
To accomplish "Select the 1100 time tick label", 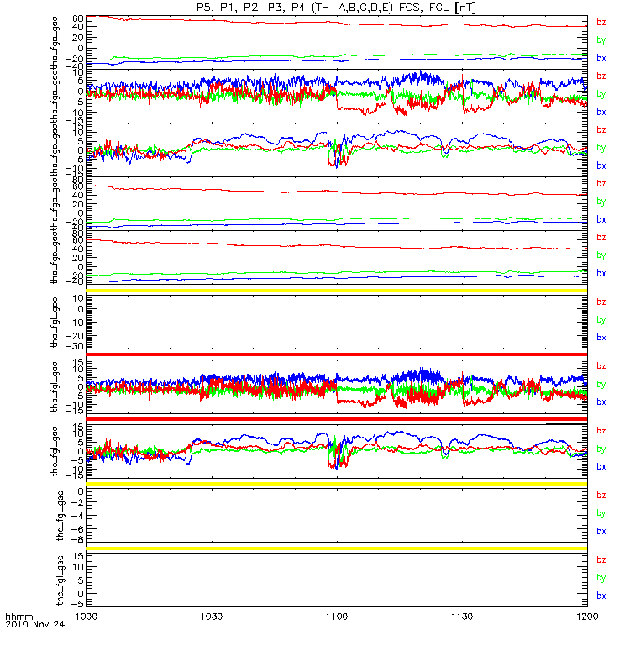I will (x=337, y=617).
